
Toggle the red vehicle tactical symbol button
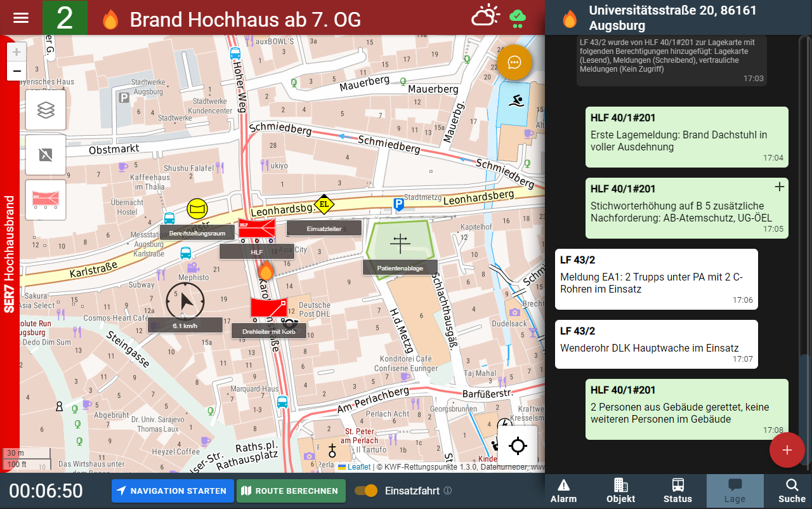click(46, 199)
